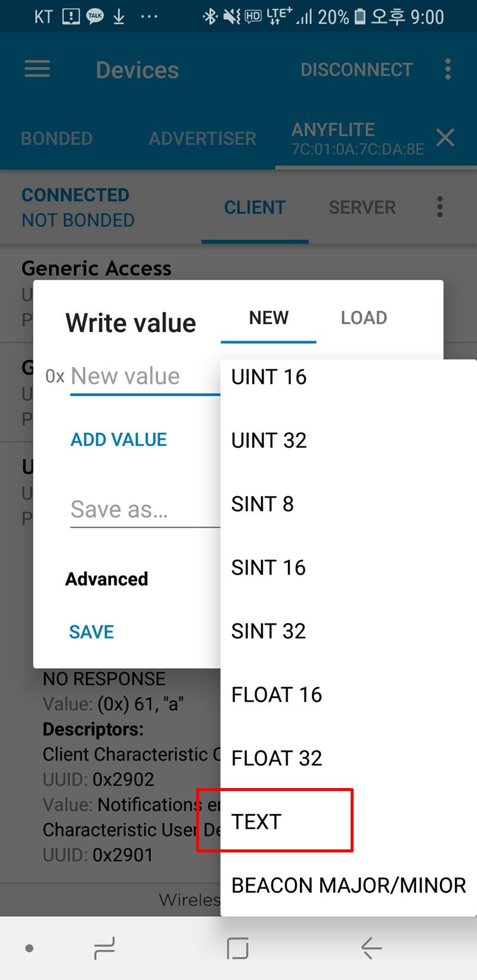
Task: Open the top-right overflow menu
Action: click(x=448, y=70)
